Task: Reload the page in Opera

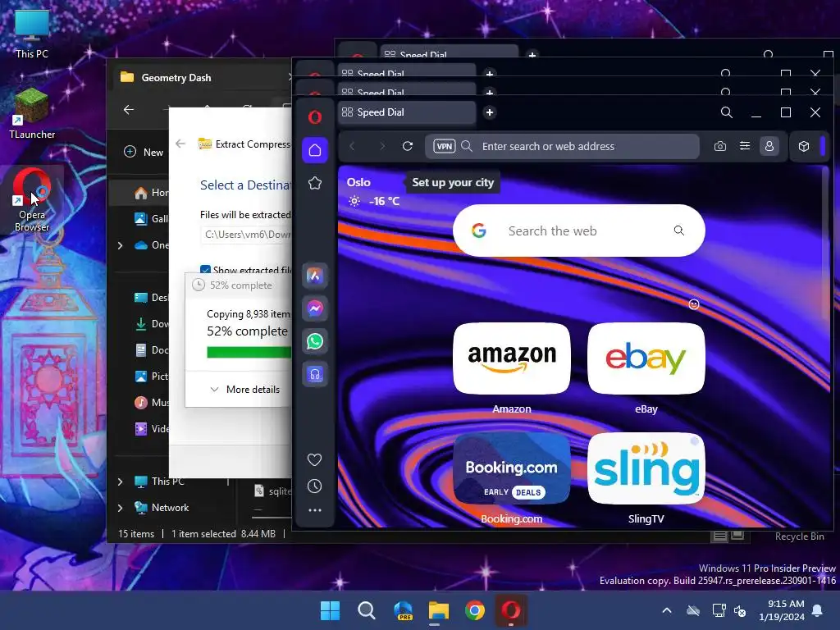Action: tap(408, 146)
